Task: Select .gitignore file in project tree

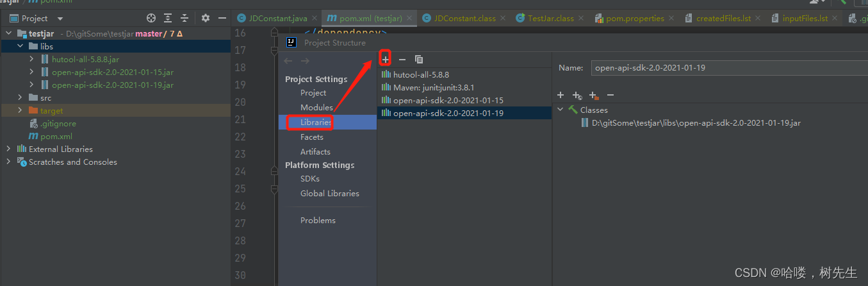Action: [58, 123]
